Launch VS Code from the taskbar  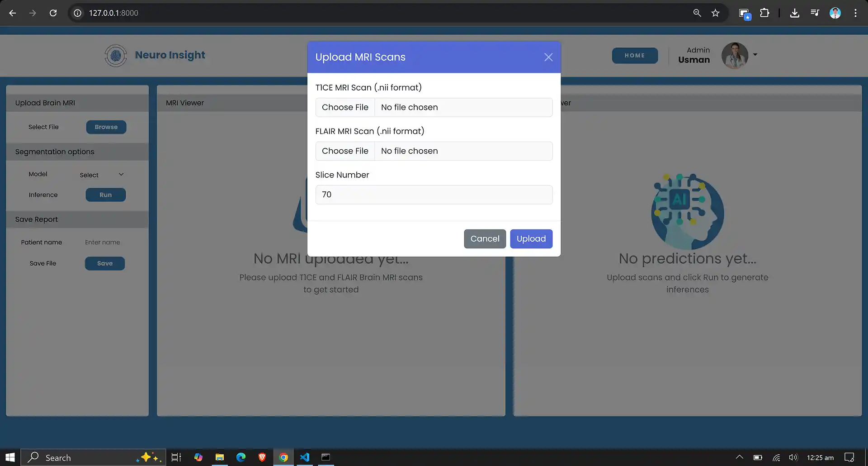point(304,457)
